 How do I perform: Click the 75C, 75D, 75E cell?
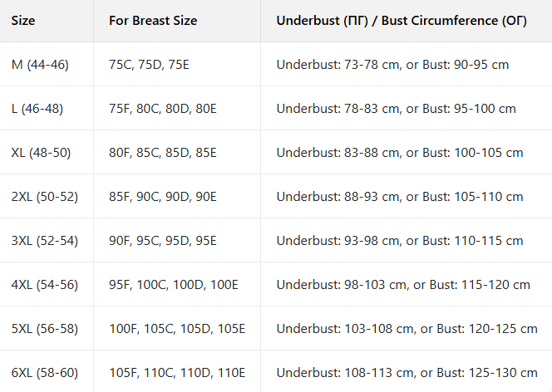pyautogui.click(x=149, y=64)
